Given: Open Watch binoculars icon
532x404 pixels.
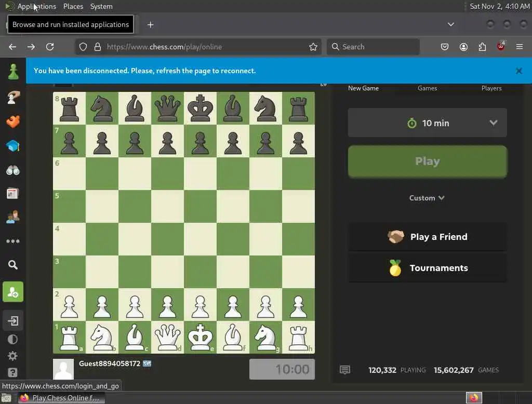Looking at the screenshot, I should (x=13, y=170).
